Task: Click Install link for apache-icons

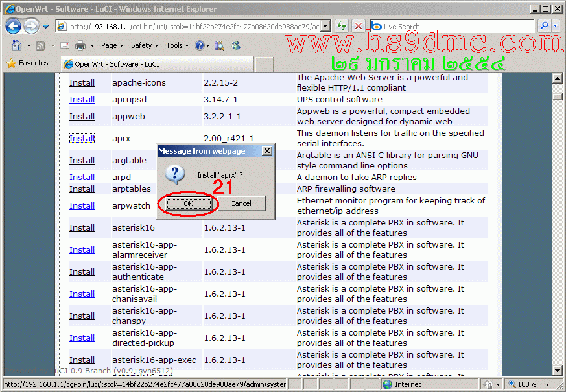Action: tap(82, 82)
